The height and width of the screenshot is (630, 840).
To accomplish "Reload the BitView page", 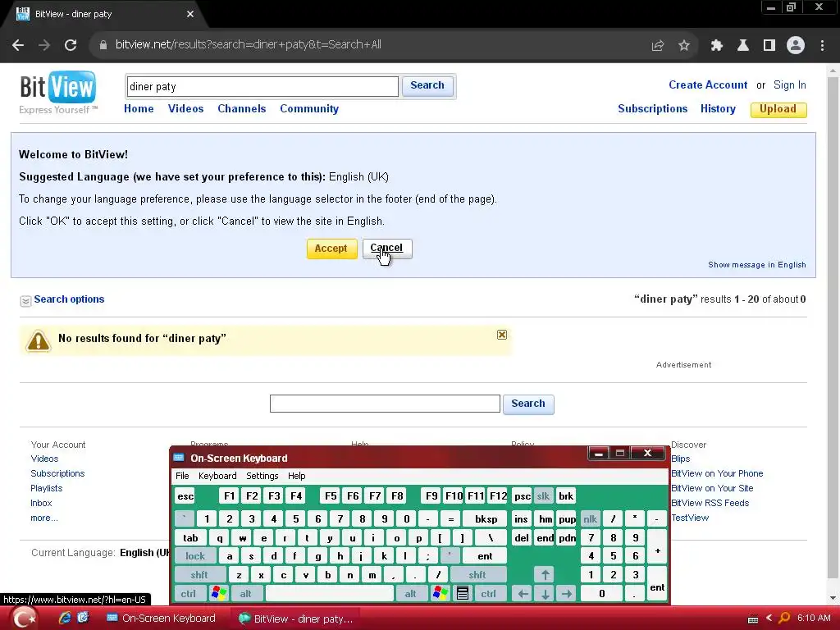I will point(71,45).
